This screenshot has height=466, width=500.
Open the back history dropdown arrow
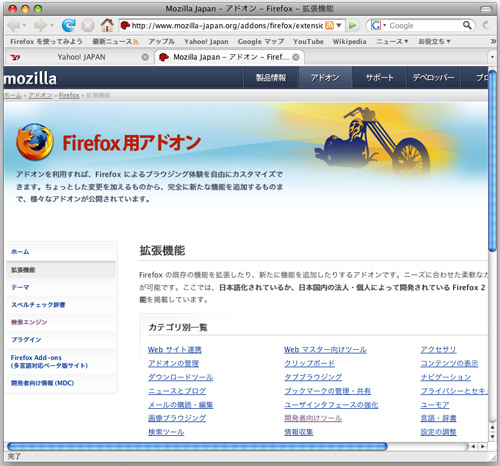[24, 25]
